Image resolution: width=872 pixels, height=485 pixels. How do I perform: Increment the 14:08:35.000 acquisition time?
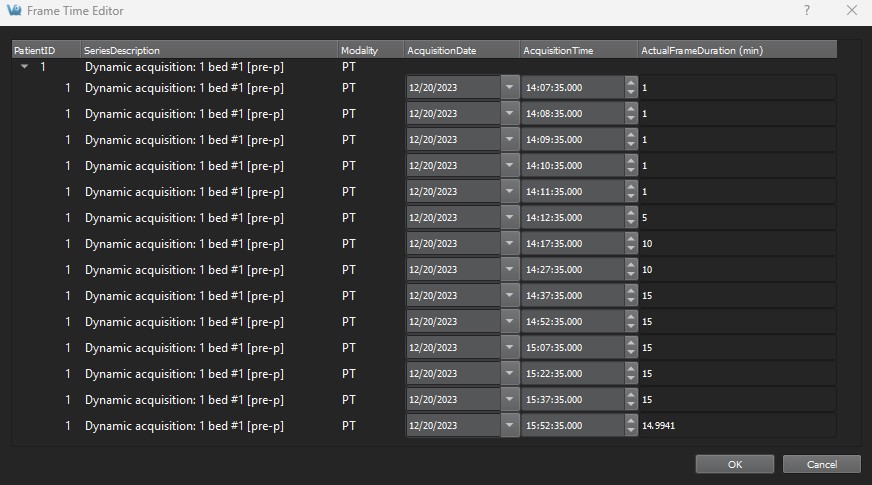point(630,109)
